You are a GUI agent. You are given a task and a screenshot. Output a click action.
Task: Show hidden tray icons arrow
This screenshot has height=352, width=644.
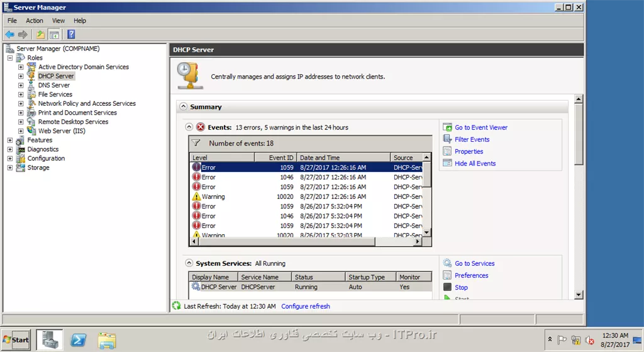click(x=550, y=339)
